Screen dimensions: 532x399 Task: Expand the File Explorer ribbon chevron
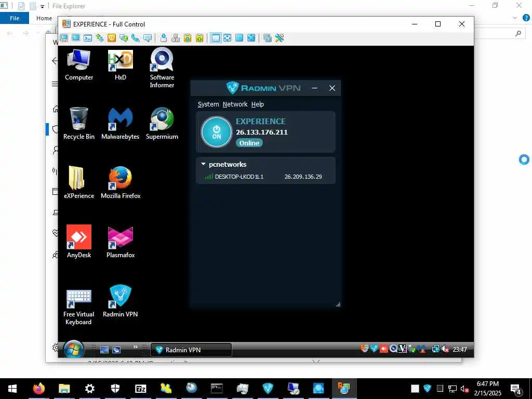click(515, 18)
